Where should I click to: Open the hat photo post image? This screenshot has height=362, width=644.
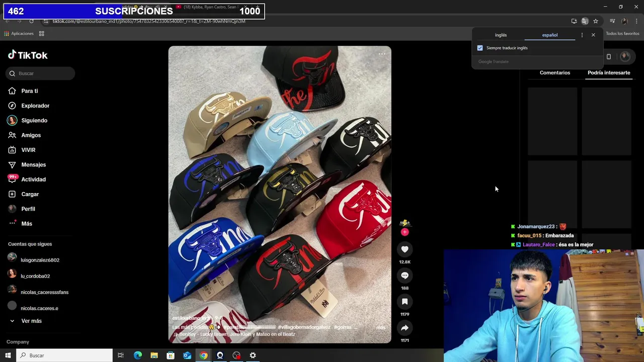tap(280, 195)
